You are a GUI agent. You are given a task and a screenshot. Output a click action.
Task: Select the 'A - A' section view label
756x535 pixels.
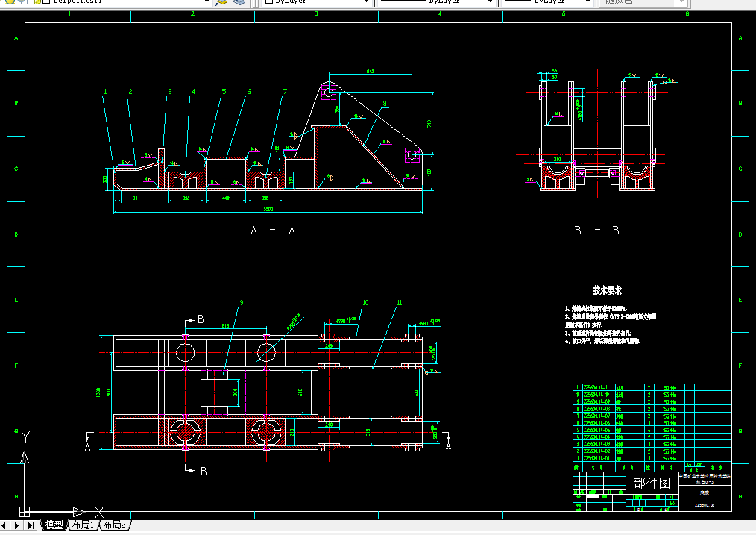pyautogui.click(x=273, y=231)
